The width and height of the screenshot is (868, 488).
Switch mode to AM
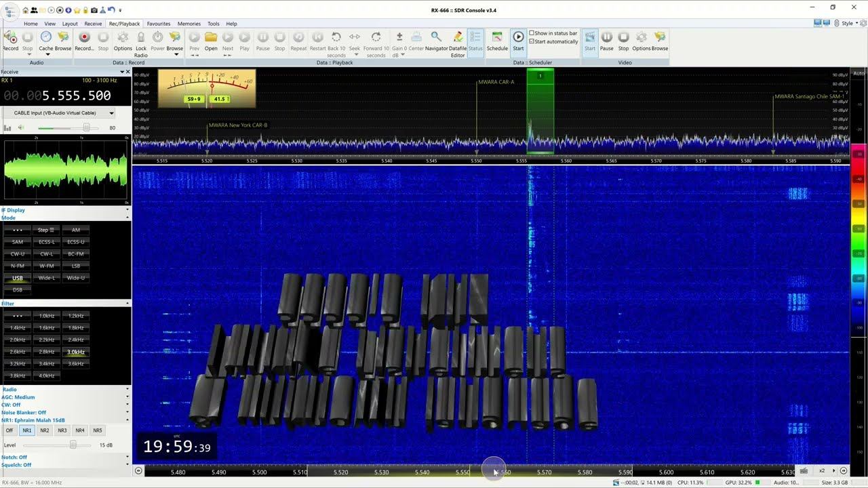pos(76,230)
